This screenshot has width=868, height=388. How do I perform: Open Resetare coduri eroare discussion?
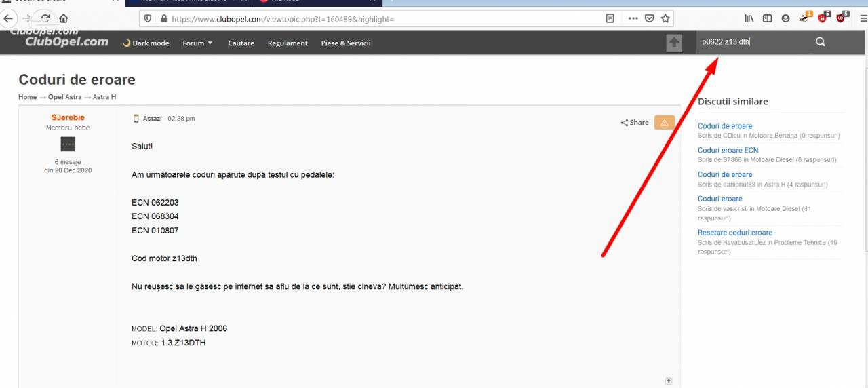click(735, 233)
